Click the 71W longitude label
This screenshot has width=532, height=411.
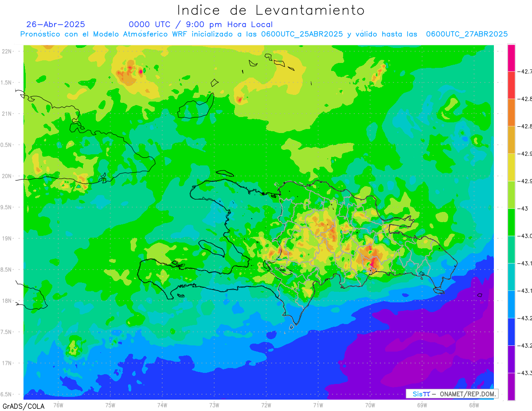tap(318, 405)
